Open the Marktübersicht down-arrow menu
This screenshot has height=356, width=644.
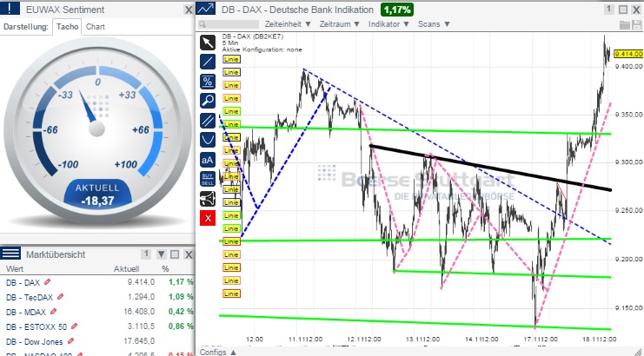[161, 254]
